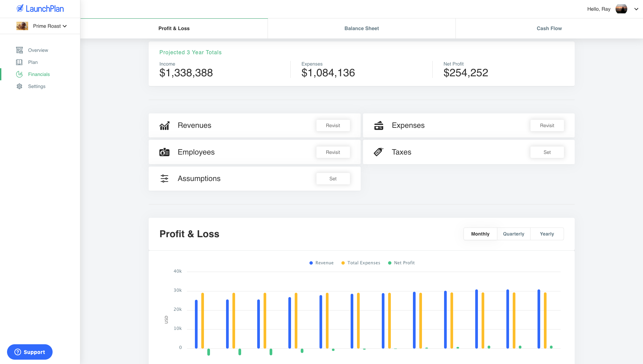Click the Plan book icon
Image resolution: width=643 pixels, height=364 pixels.
point(19,62)
